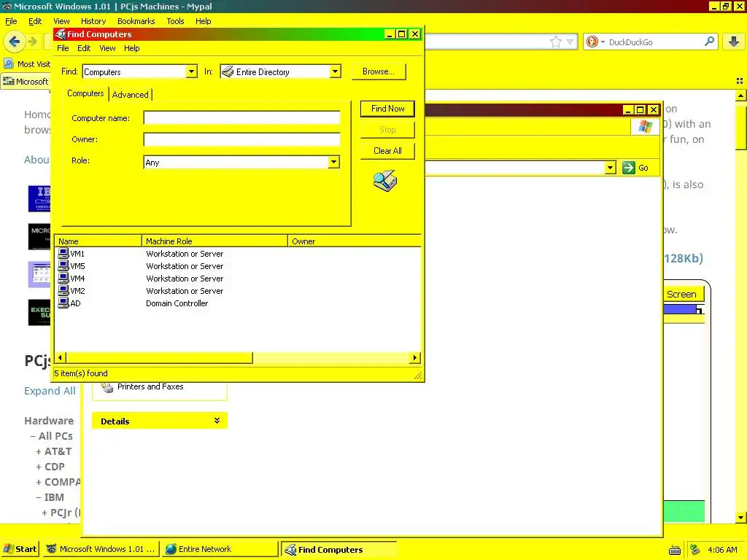Click the Microsoft browser tab
This screenshot has width=747, height=560.
[x=26, y=82]
